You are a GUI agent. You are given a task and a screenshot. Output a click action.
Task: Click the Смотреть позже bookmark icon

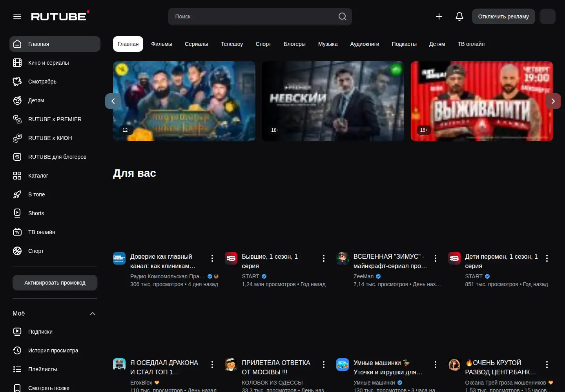pyautogui.click(x=17, y=388)
